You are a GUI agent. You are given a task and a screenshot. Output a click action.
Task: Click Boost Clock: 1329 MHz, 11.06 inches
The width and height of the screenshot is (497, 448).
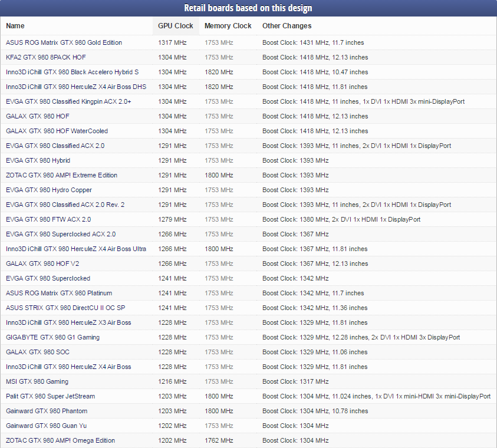[x=315, y=352]
